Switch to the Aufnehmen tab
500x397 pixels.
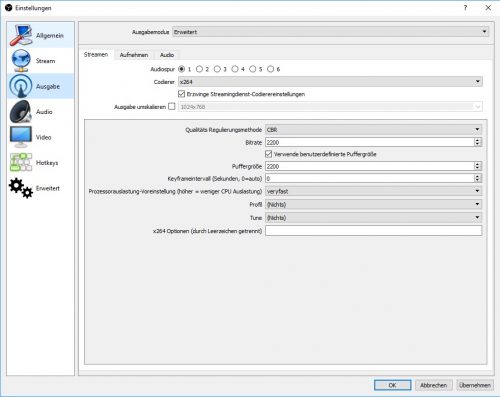(134, 55)
